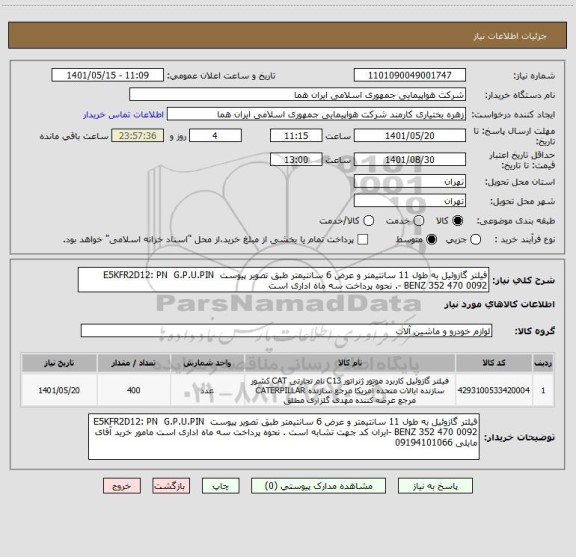Click the استان محل تحویل تهران field

click(x=410, y=182)
